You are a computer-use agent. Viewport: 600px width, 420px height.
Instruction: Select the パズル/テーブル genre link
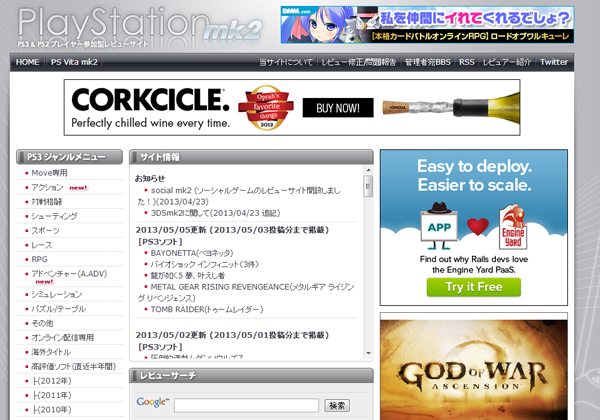coord(58,309)
